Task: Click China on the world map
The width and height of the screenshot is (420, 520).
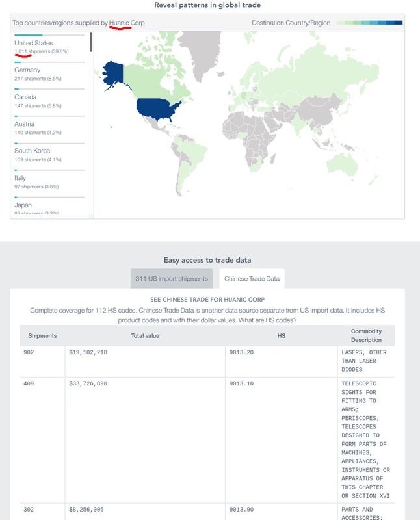Action: 317,111
